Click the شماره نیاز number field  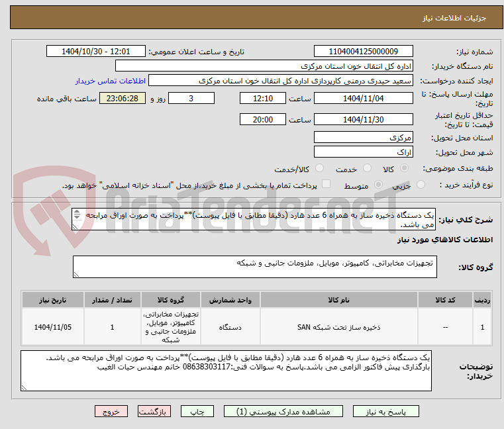click(363, 52)
